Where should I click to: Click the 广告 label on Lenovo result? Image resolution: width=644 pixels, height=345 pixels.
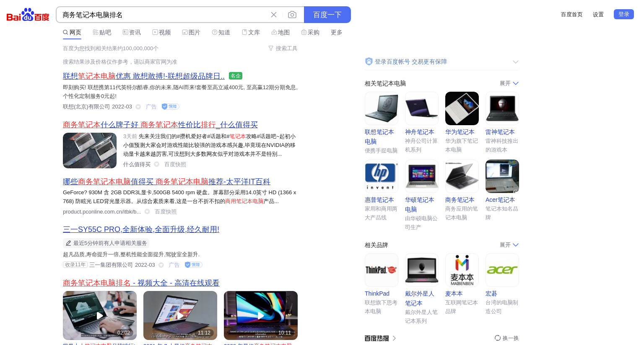[x=151, y=107]
